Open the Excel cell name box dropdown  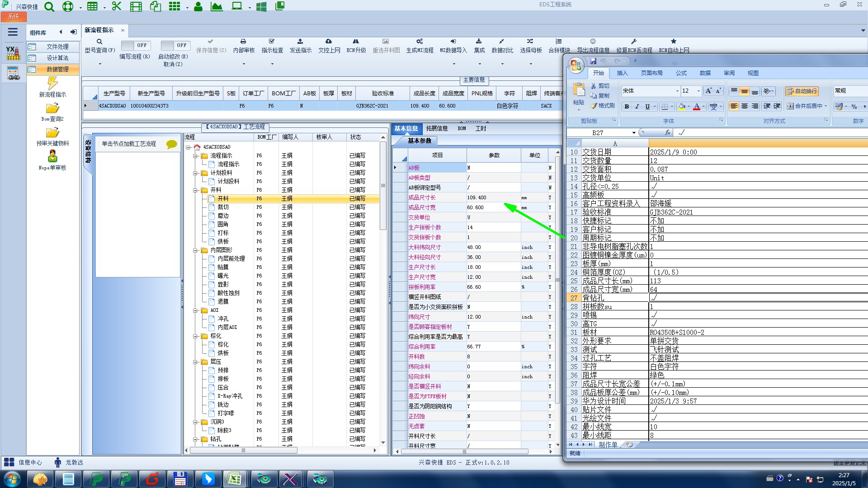click(634, 133)
